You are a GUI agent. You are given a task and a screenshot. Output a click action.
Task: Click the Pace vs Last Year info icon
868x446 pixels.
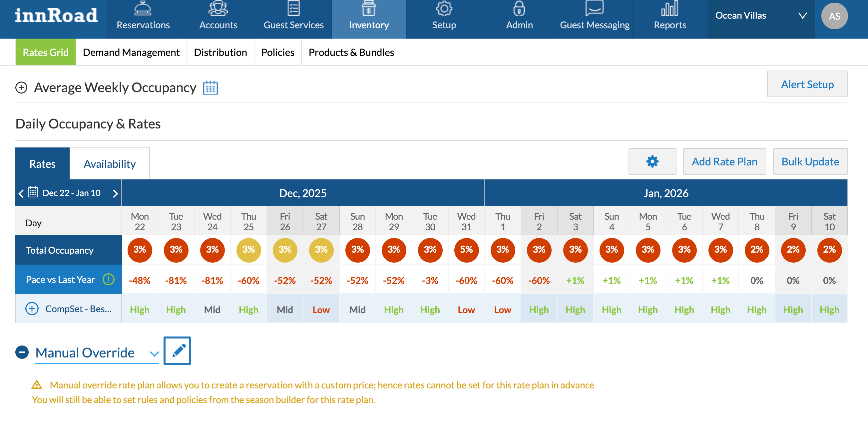tap(109, 279)
